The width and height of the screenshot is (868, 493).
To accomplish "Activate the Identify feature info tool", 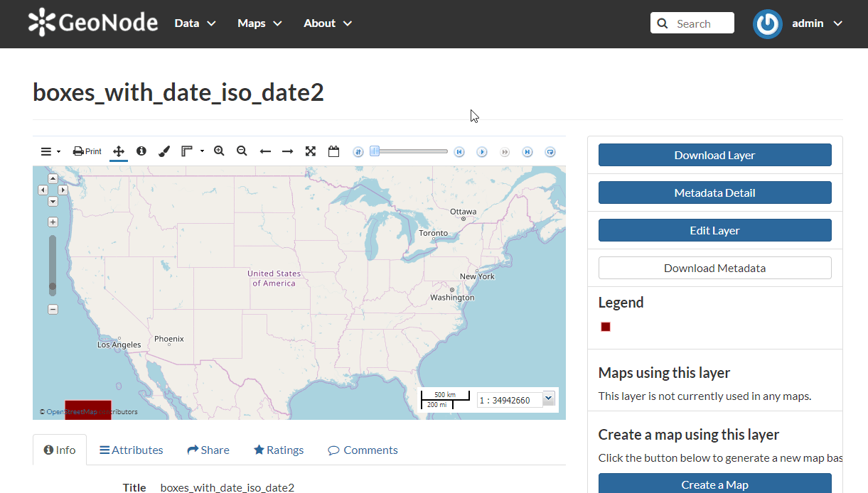I will (141, 151).
